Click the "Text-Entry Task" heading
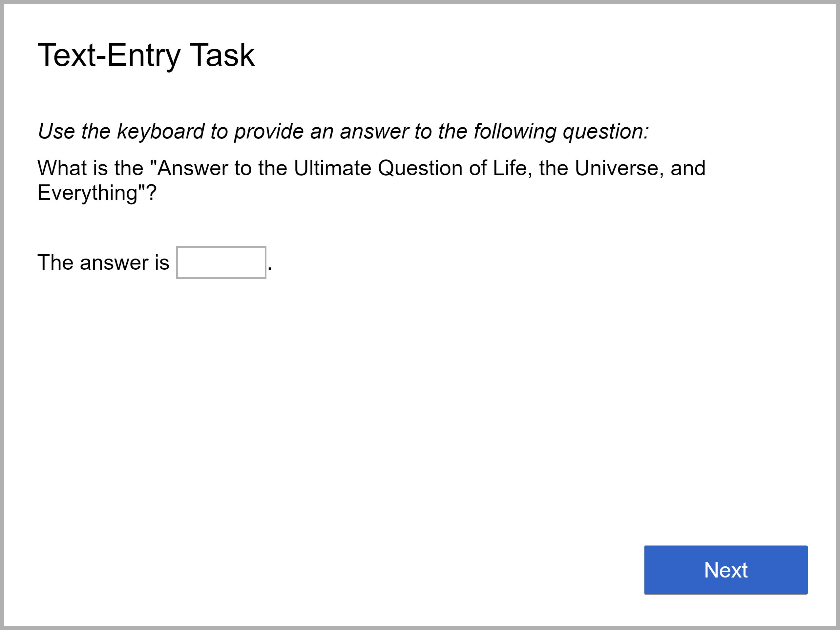The height and width of the screenshot is (630, 840). [146, 55]
